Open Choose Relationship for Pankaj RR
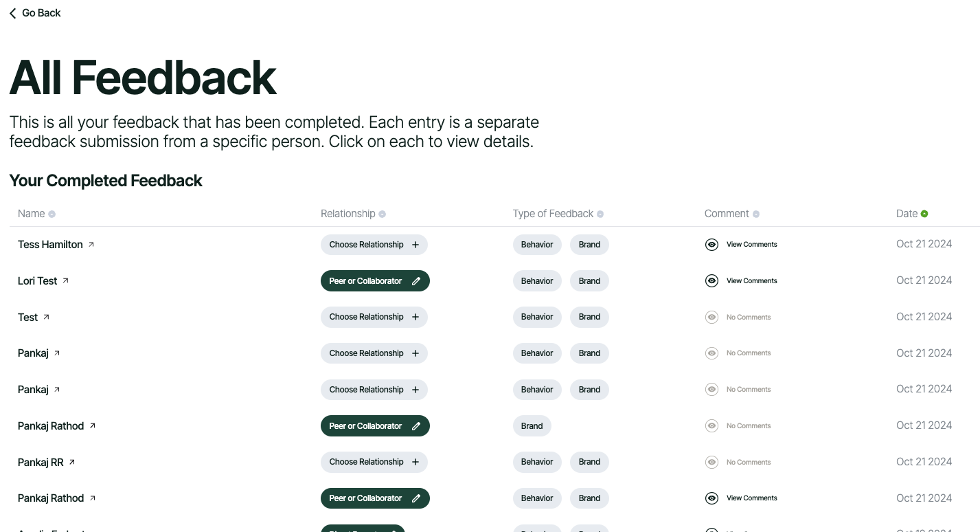This screenshot has height=532, width=980. pos(374,462)
